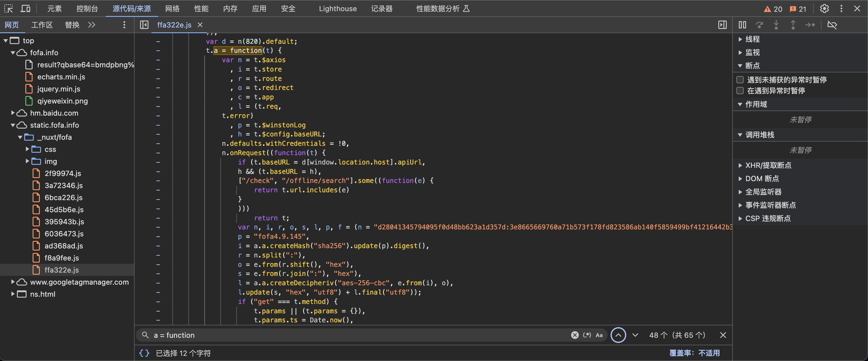
Task: Pause script execution in debugger
Action: click(x=742, y=25)
